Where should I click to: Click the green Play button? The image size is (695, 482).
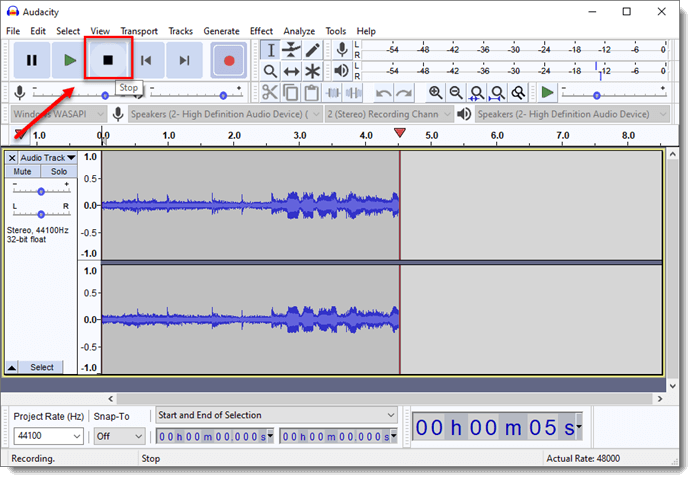[70, 60]
